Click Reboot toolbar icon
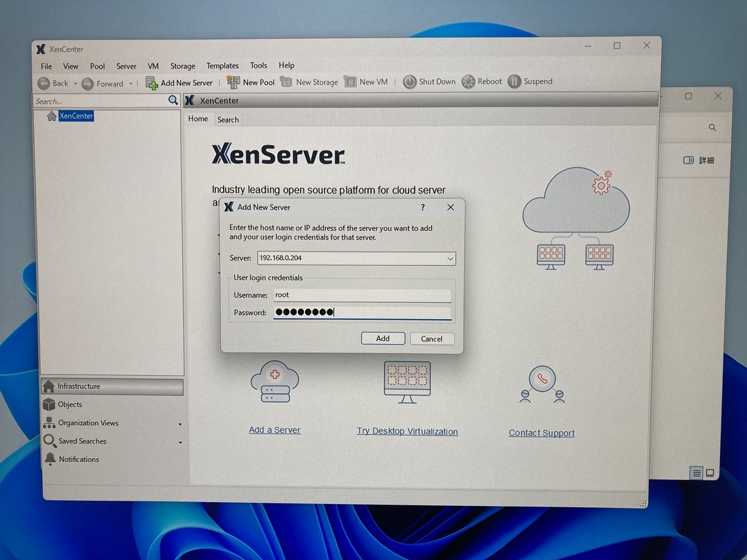This screenshot has height=560, width=747. (x=469, y=82)
